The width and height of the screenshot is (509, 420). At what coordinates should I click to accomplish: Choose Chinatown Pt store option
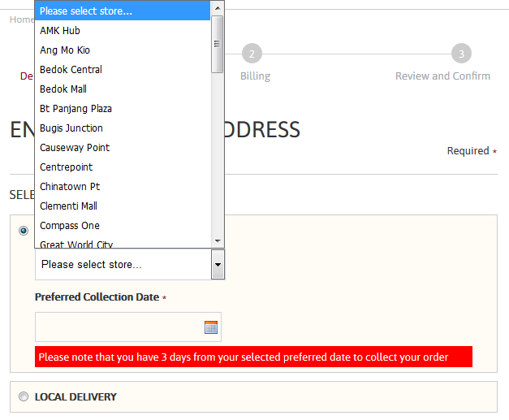(70, 187)
